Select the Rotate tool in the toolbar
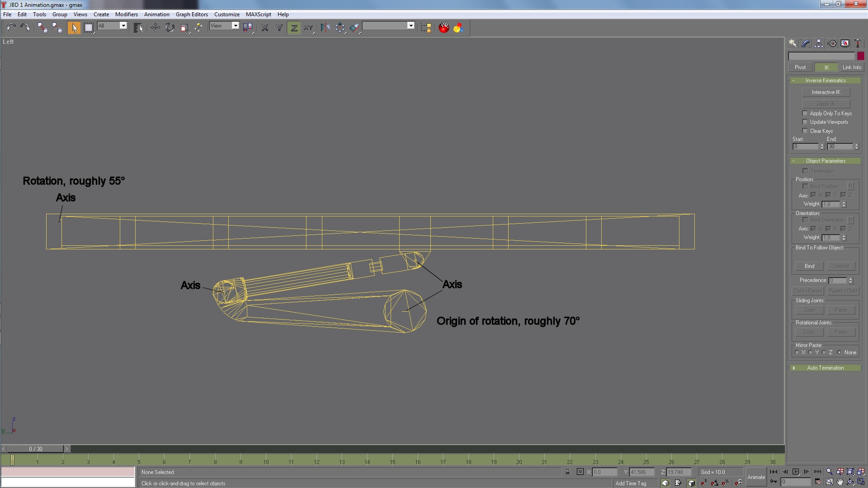 click(170, 28)
